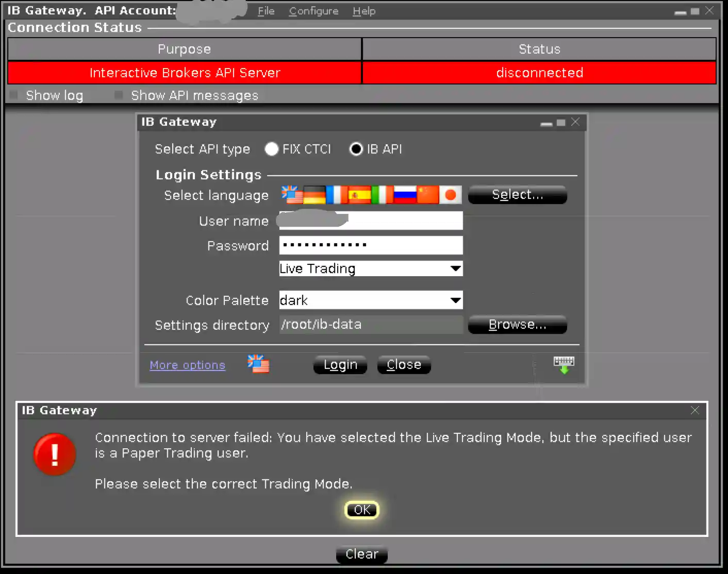
Task: Choose the US/UK English flag language
Action: (x=292, y=195)
